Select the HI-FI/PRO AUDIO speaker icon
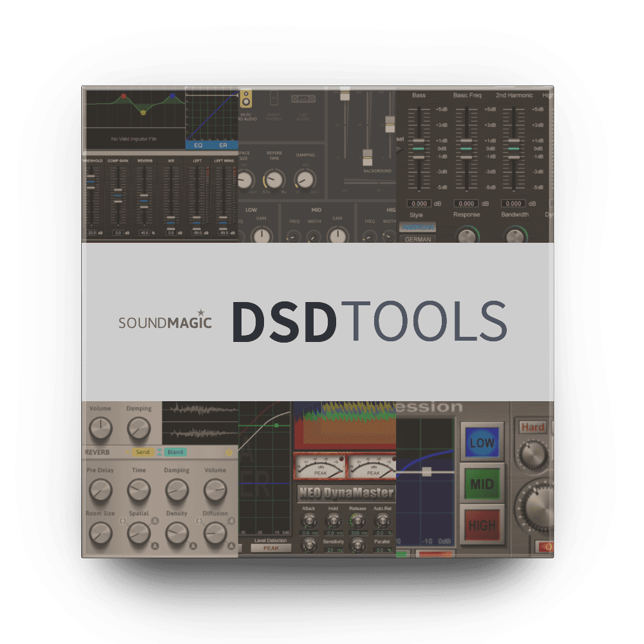 click(x=246, y=99)
